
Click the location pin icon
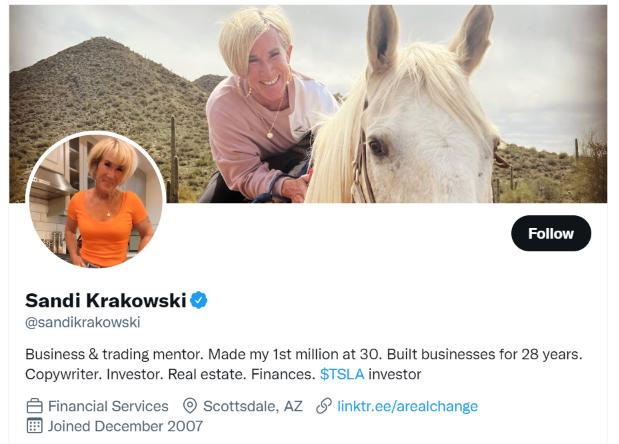pos(190,406)
